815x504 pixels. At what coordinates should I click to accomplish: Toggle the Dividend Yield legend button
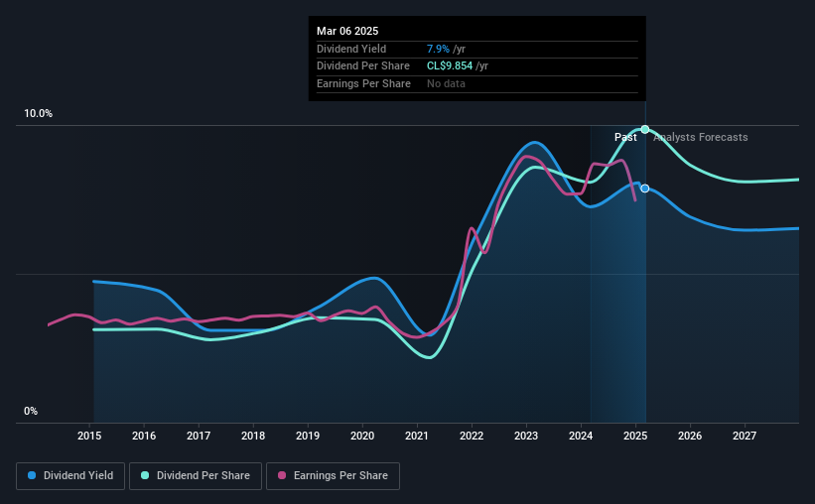(x=70, y=476)
